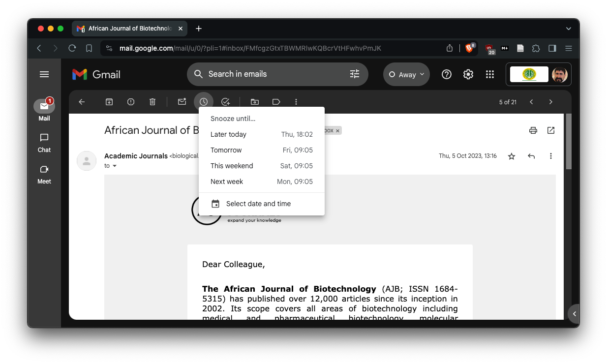Image resolution: width=607 pixels, height=364 pixels.
Task: Toggle the main menu hamburger button
Action: click(x=44, y=74)
